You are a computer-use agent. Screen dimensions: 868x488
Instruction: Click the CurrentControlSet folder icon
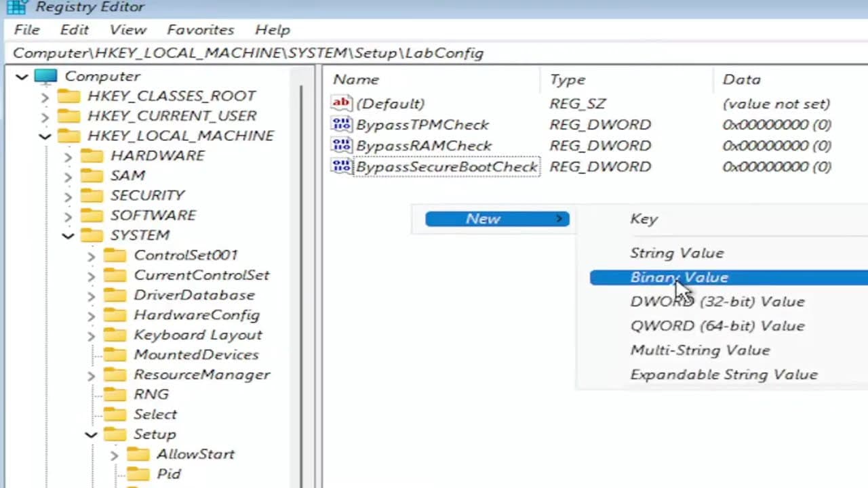click(115, 275)
